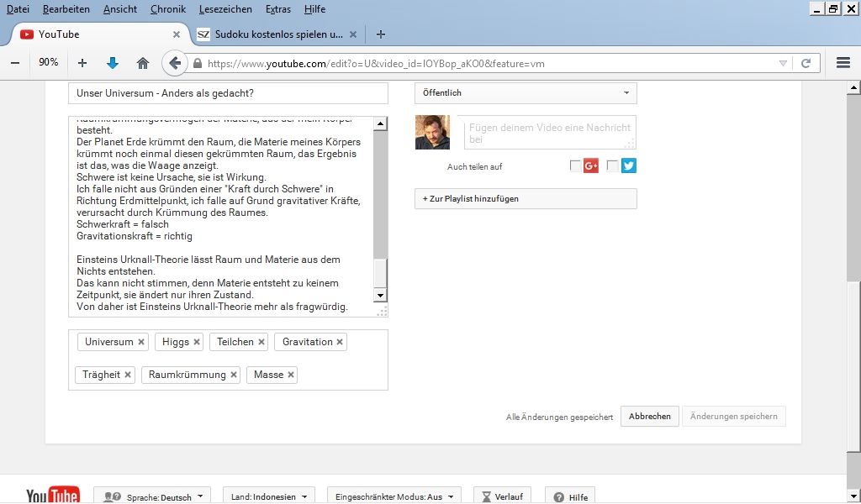Zoom out using the minus icon

(x=15, y=63)
